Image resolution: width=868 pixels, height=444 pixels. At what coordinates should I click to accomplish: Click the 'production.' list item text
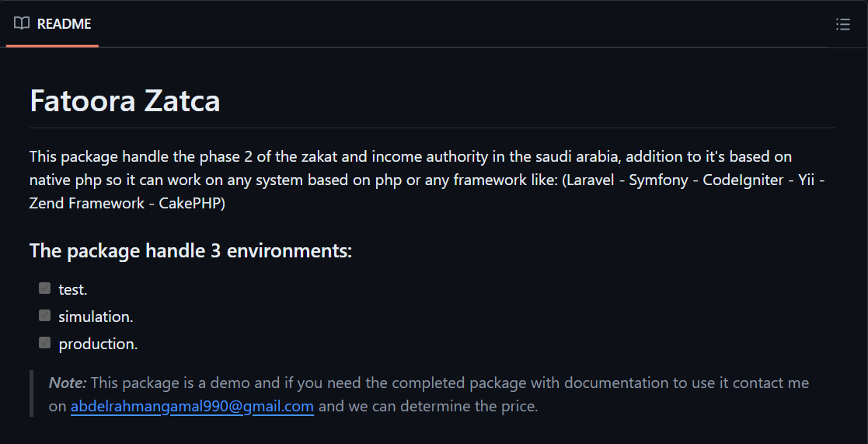tap(98, 344)
